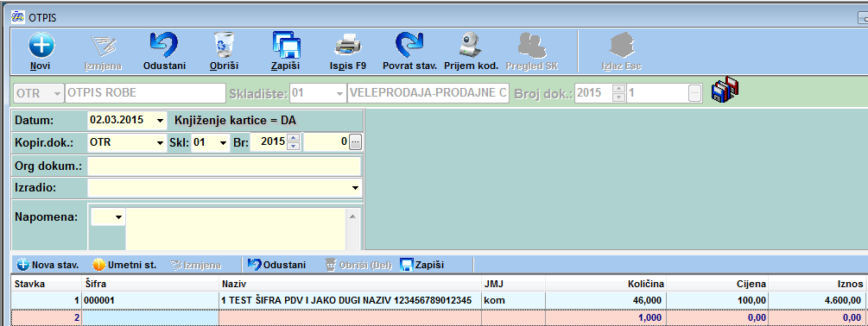Click Izmjena in the items toolbar

click(195, 265)
